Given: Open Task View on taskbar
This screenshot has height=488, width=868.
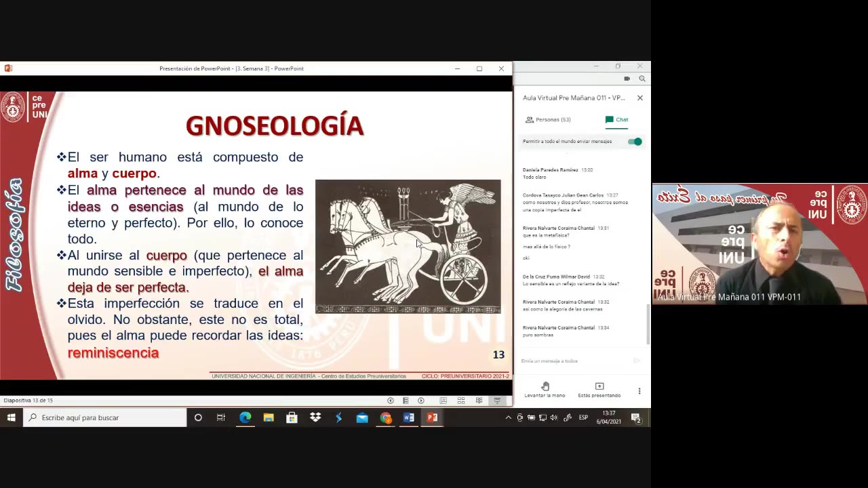Looking at the screenshot, I should tap(221, 418).
